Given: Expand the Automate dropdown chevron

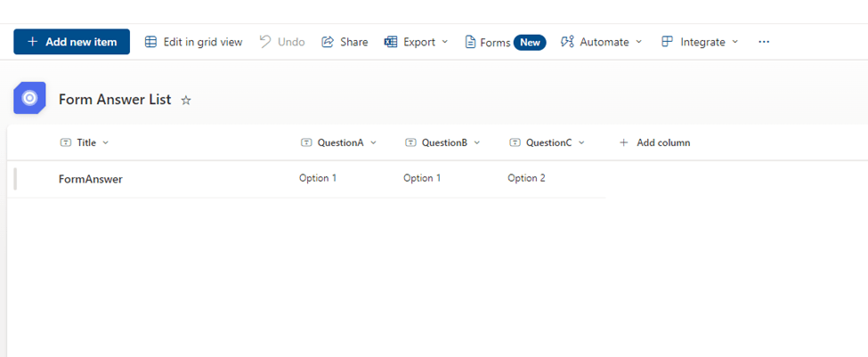Looking at the screenshot, I should 638,42.
